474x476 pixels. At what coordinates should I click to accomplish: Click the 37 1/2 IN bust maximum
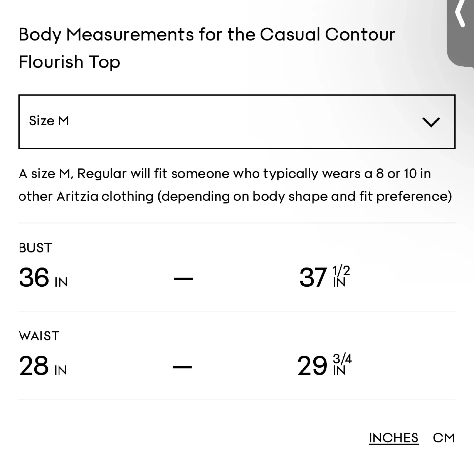325,277
